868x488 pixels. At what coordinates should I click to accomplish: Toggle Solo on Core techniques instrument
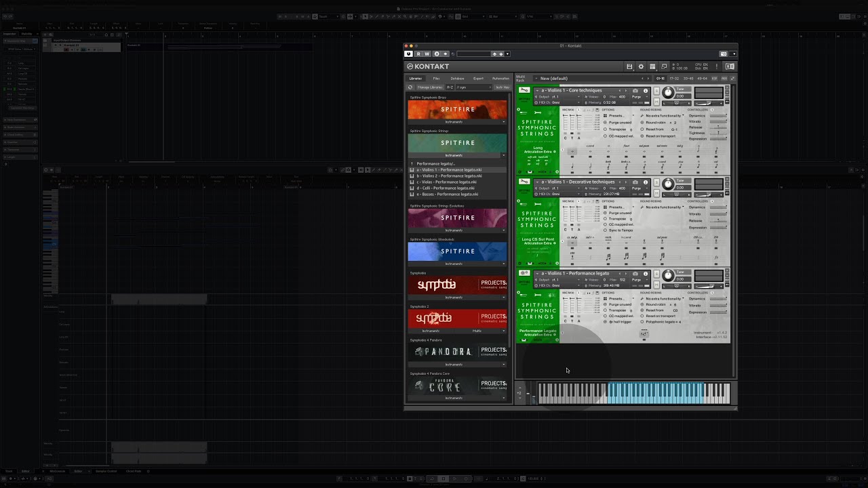point(656,91)
